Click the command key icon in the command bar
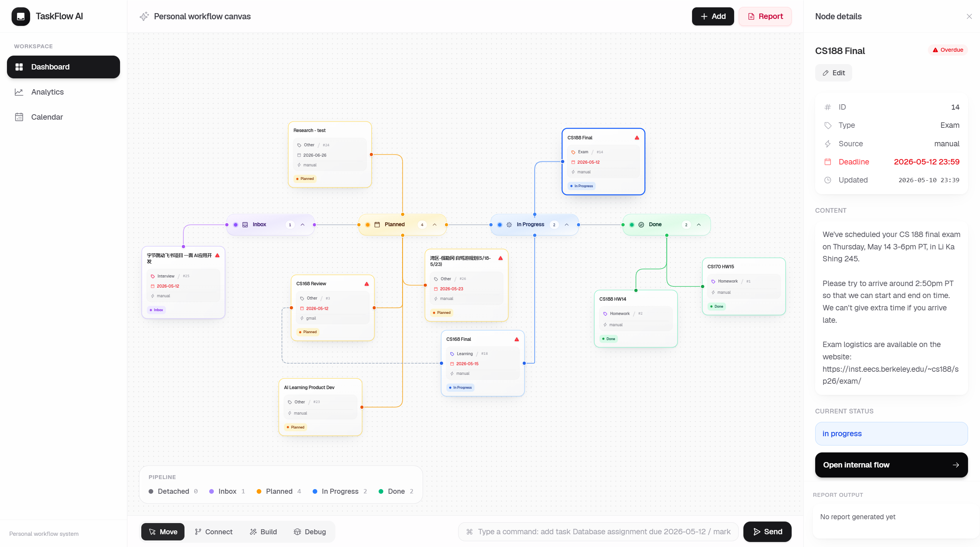This screenshot has width=980, height=547. pyautogui.click(x=469, y=532)
